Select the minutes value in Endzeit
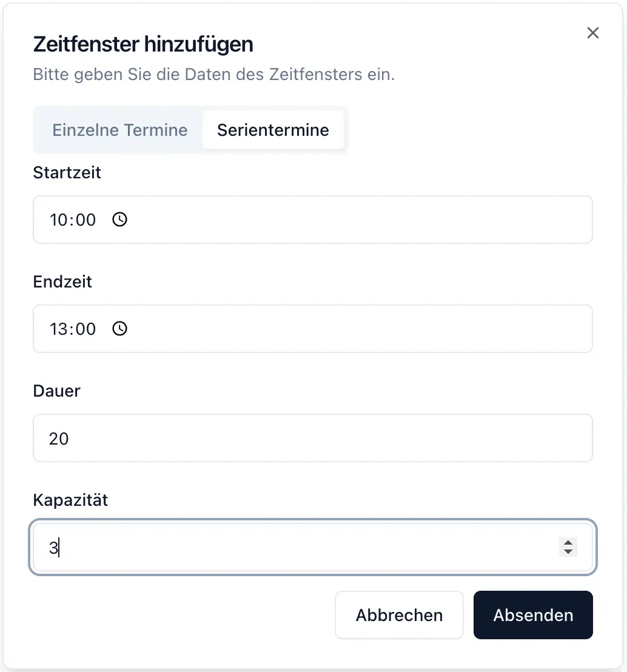627x672 pixels. click(85, 329)
